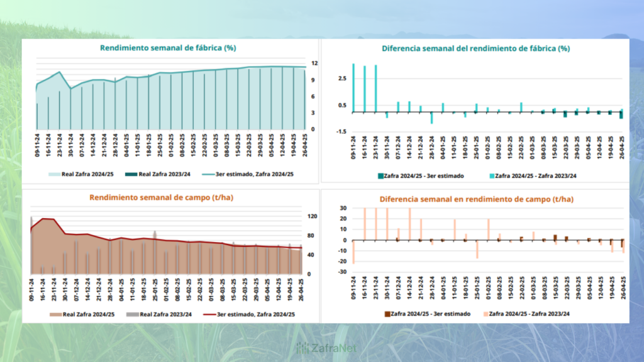The height and width of the screenshot is (362, 644).
Task: Click the 26-04-25 date label in field yield chart
Action: click(301, 290)
